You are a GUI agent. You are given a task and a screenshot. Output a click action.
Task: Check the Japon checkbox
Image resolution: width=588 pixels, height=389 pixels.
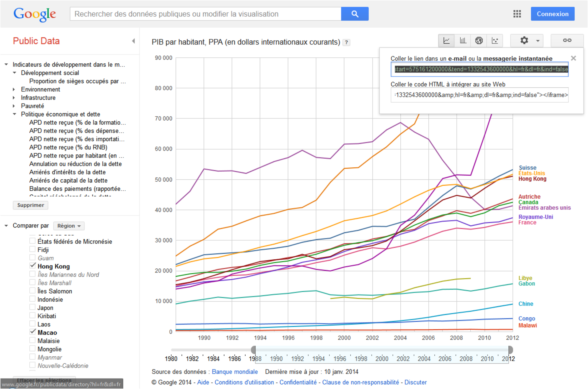point(33,307)
